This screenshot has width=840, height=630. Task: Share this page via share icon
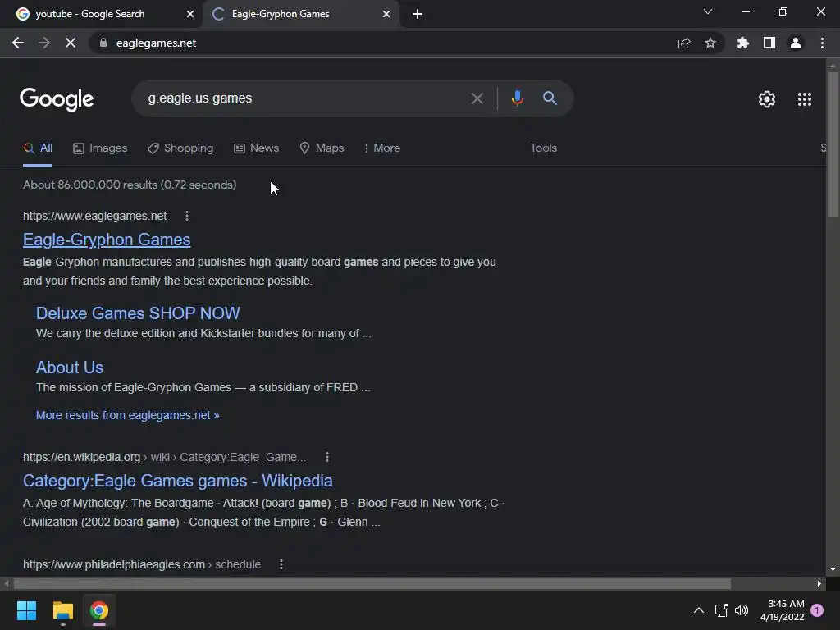684,43
